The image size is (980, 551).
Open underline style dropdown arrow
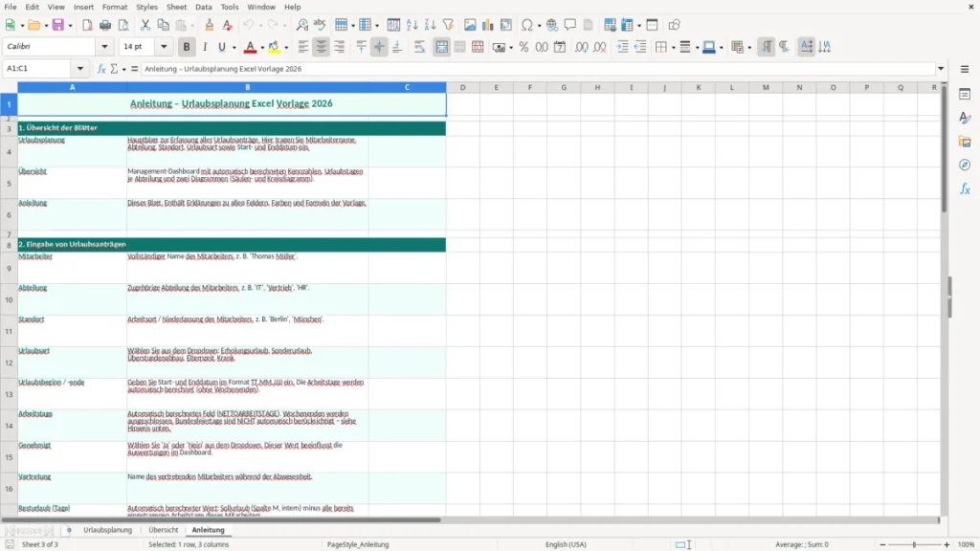point(234,47)
